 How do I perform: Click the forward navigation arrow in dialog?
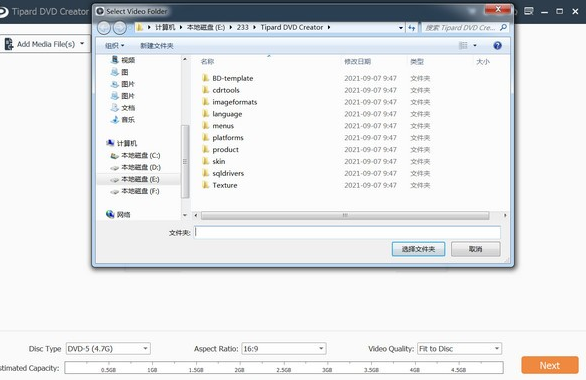(120, 28)
